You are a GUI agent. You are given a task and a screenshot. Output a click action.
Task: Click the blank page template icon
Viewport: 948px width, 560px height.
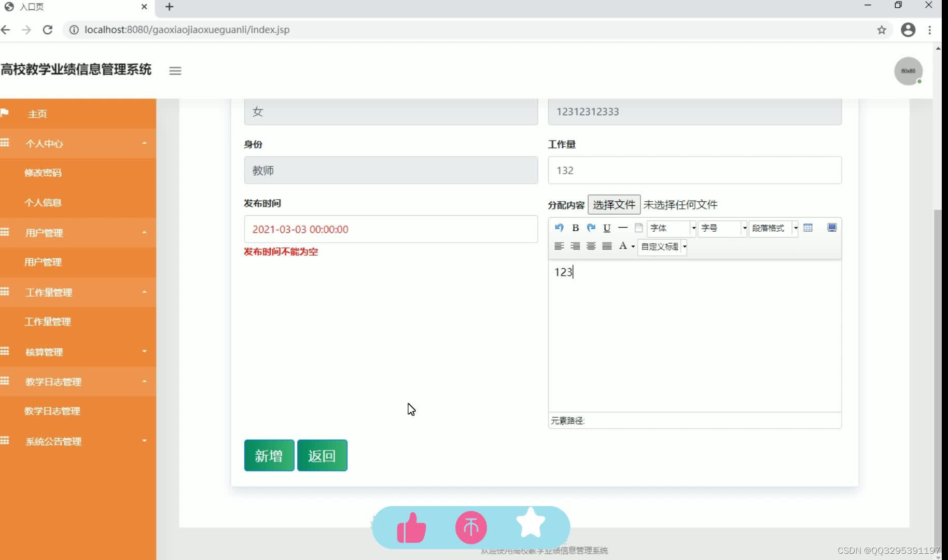coord(639,228)
